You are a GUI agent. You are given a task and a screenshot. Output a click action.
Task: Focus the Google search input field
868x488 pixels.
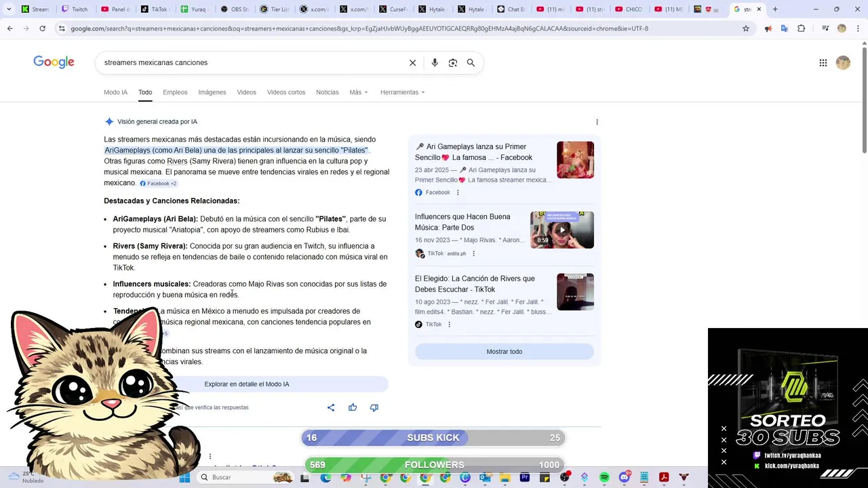pos(251,62)
